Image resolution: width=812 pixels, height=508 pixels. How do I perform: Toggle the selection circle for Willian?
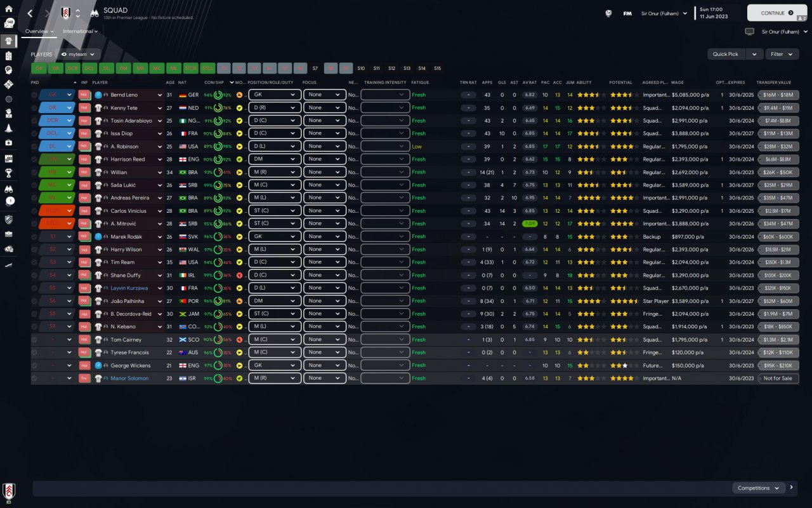(x=34, y=172)
